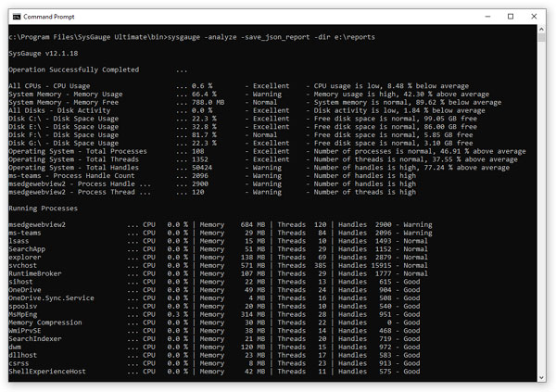This screenshot has width=556, height=392.
Task: Click the 'WmiPrvSE' process name
Action: 25,331
